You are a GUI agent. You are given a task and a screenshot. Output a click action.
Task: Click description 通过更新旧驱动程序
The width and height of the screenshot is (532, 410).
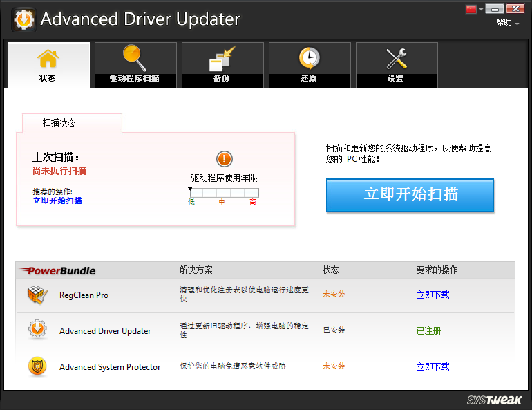tap(244, 330)
